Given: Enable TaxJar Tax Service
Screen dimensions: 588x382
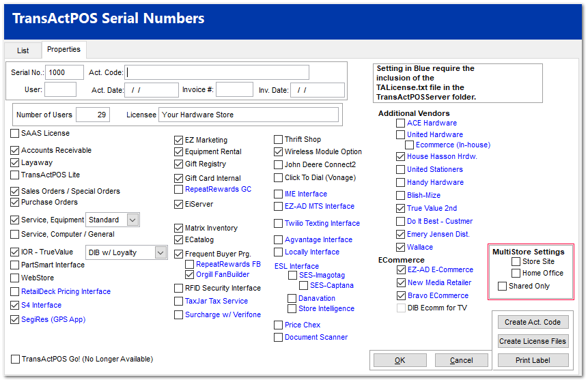Looking at the screenshot, I should click(x=178, y=301).
